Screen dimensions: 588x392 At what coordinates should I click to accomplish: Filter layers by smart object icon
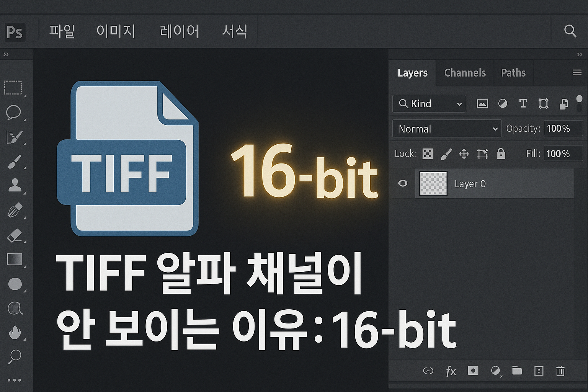click(x=563, y=104)
